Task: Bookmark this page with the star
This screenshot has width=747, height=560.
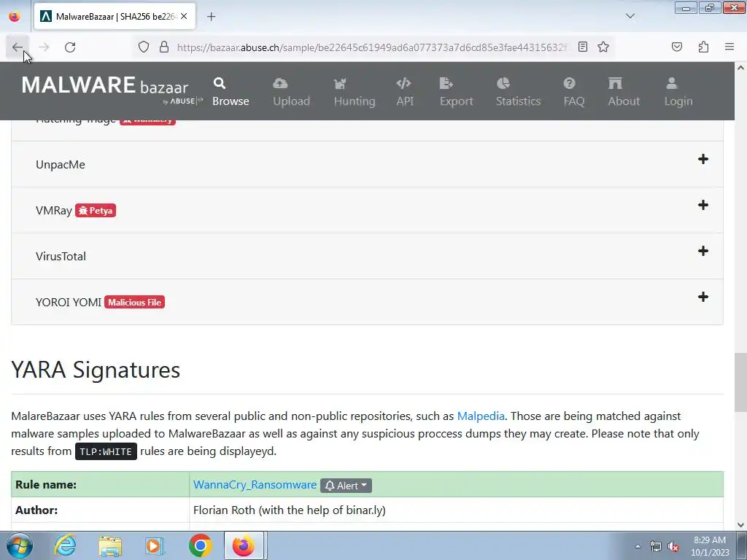Action: pyautogui.click(x=603, y=47)
